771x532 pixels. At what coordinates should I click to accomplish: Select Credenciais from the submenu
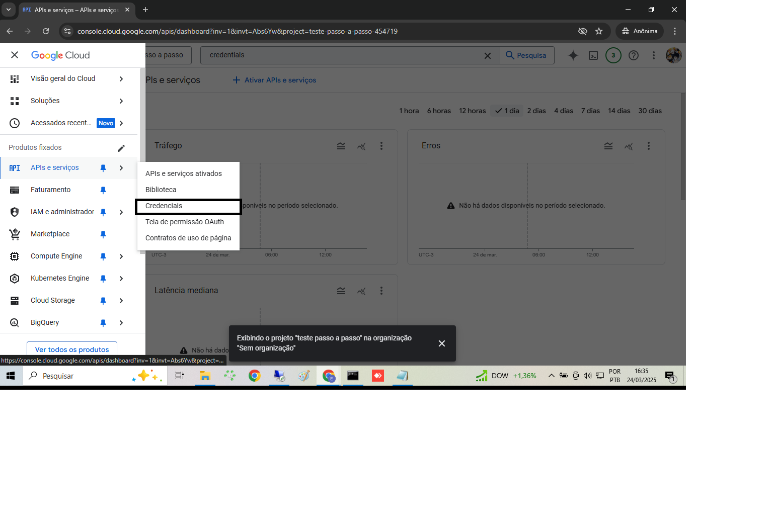(x=164, y=206)
